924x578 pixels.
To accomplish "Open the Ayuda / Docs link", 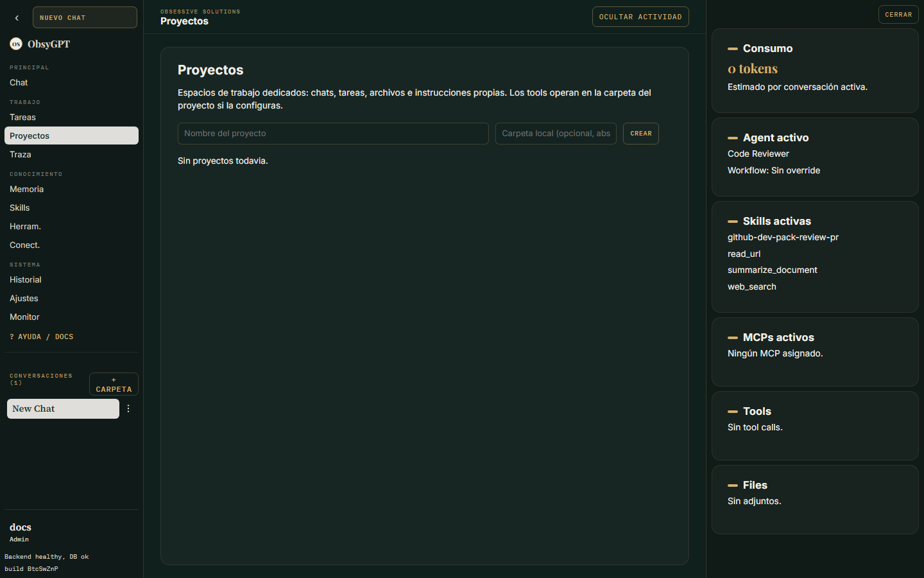I will [x=42, y=337].
